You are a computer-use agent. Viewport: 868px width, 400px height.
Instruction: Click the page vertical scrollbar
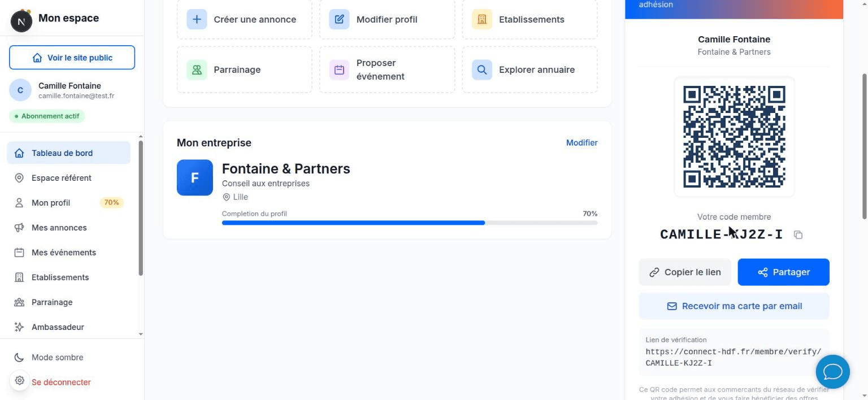pyautogui.click(x=863, y=146)
